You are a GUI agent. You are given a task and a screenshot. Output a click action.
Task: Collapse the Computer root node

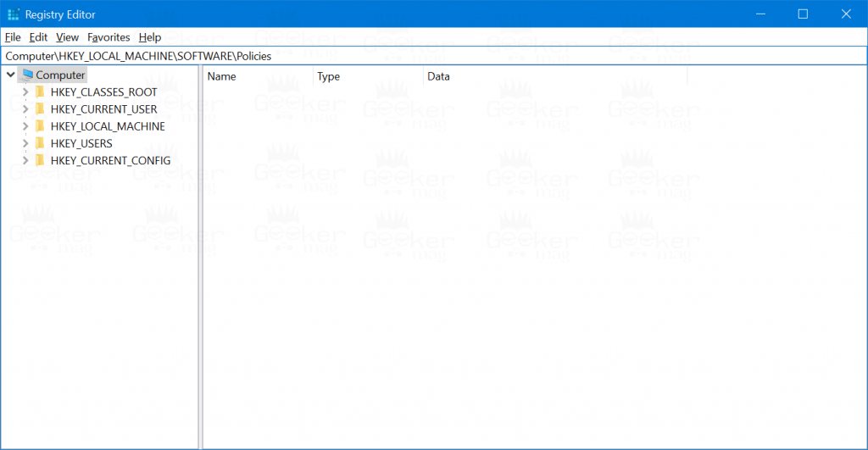[x=10, y=75]
